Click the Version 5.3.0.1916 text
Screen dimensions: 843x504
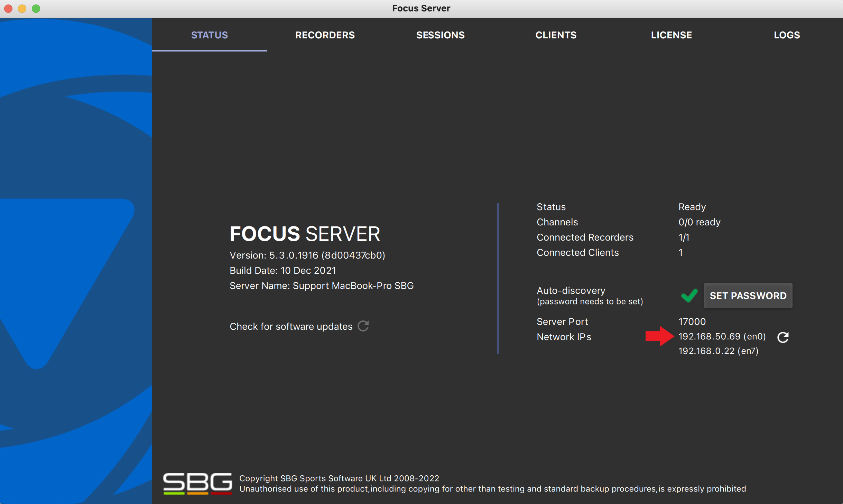(x=307, y=255)
